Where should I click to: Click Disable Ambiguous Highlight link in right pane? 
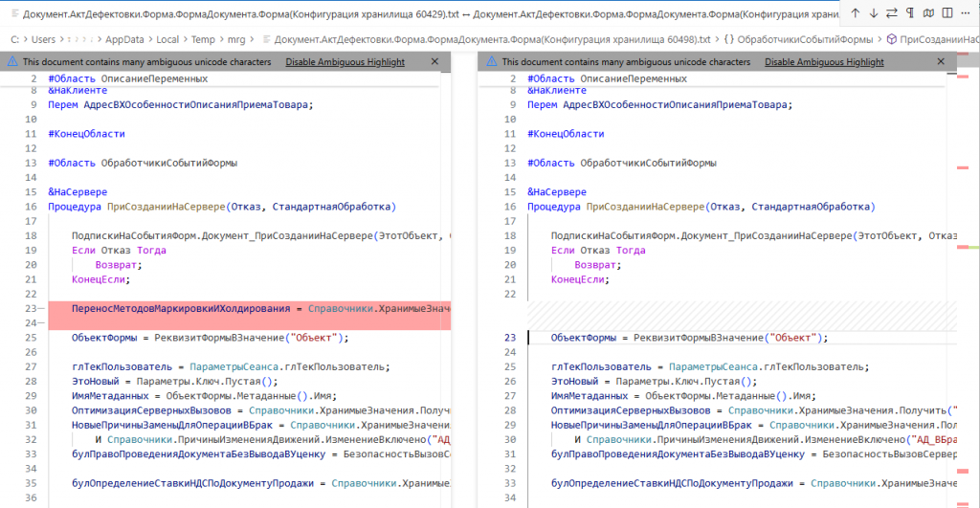click(x=824, y=62)
